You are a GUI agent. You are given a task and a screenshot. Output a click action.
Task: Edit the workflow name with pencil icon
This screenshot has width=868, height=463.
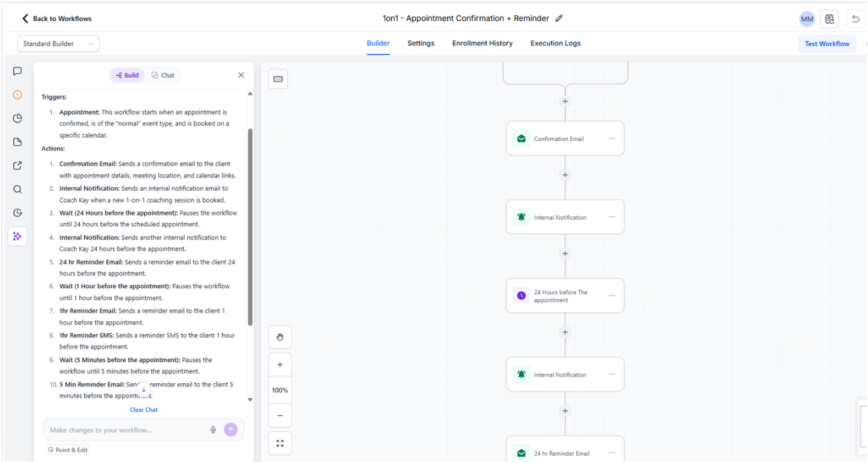[x=559, y=18]
